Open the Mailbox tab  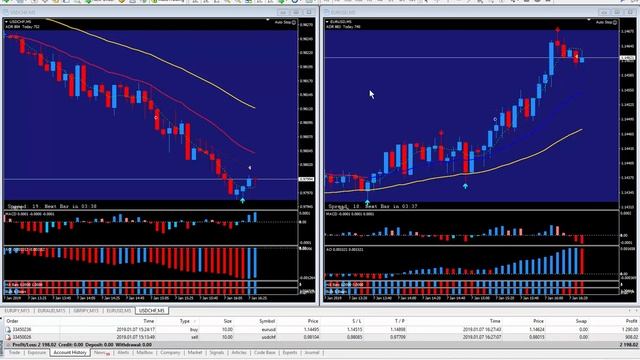coord(144,353)
